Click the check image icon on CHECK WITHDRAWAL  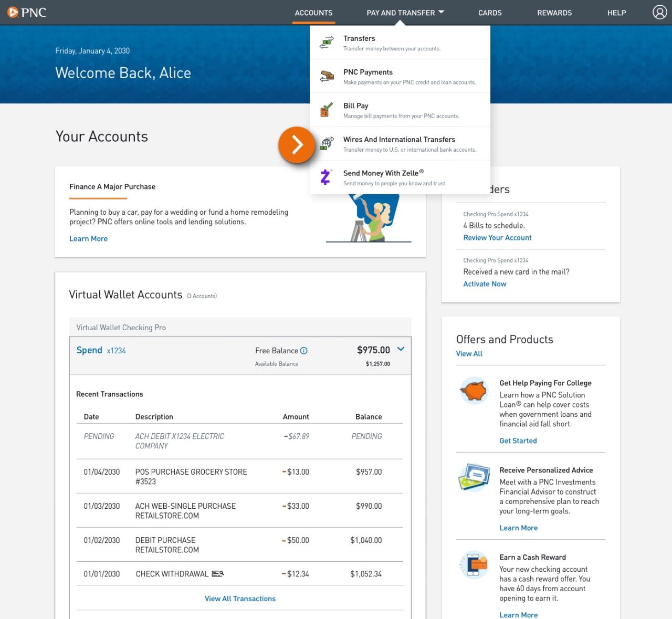coord(217,573)
